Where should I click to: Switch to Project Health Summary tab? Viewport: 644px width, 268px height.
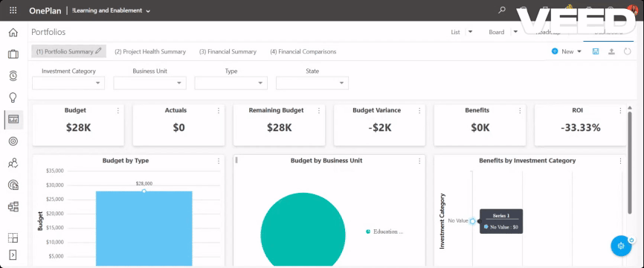[x=150, y=52]
